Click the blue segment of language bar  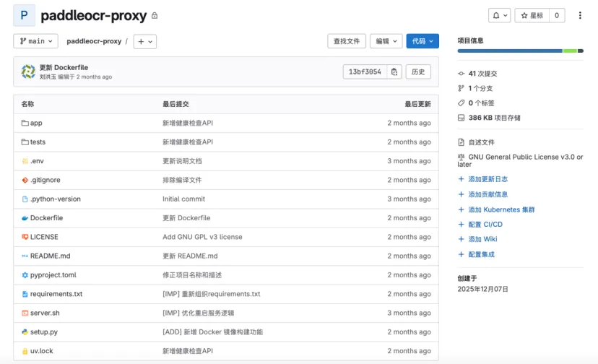pyautogui.click(x=510, y=51)
